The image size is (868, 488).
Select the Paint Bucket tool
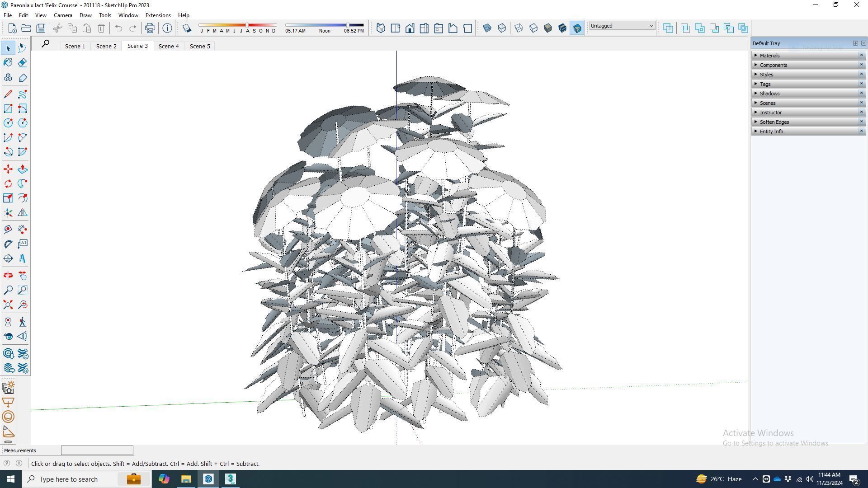[x=8, y=62]
